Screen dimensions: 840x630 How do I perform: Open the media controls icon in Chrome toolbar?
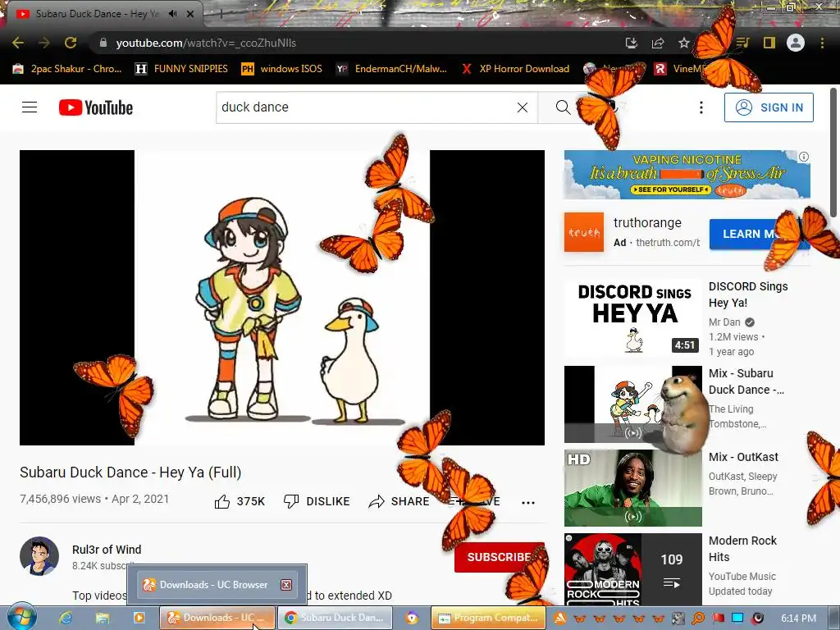(742, 43)
